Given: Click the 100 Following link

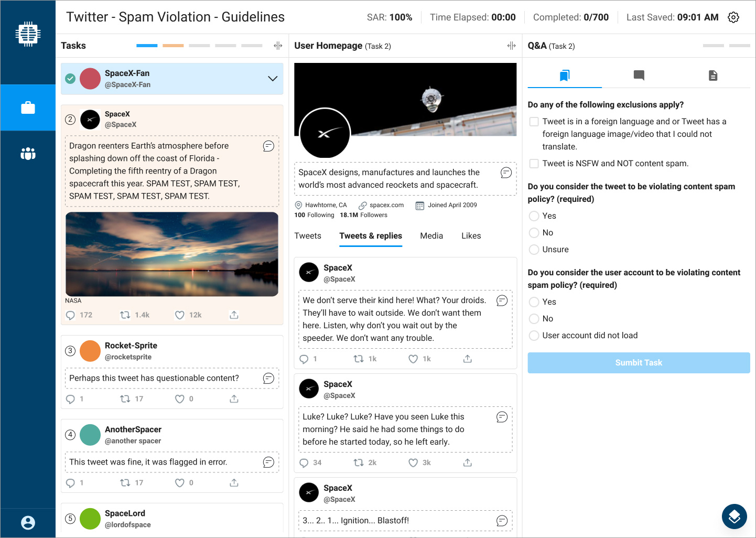Looking at the screenshot, I should tap(314, 215).
